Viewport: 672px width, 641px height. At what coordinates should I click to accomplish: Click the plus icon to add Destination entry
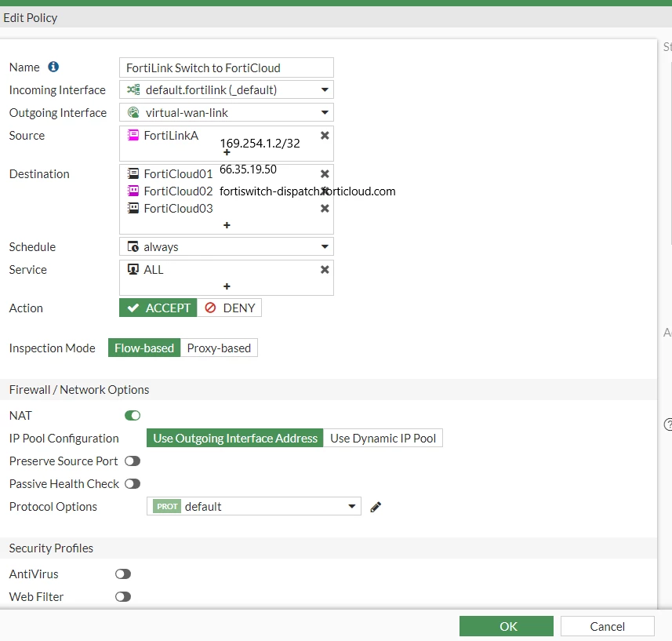tap(227, 225)
